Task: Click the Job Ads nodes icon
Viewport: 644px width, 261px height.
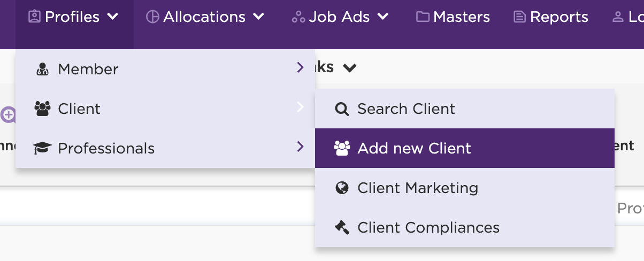Action: 298,18
